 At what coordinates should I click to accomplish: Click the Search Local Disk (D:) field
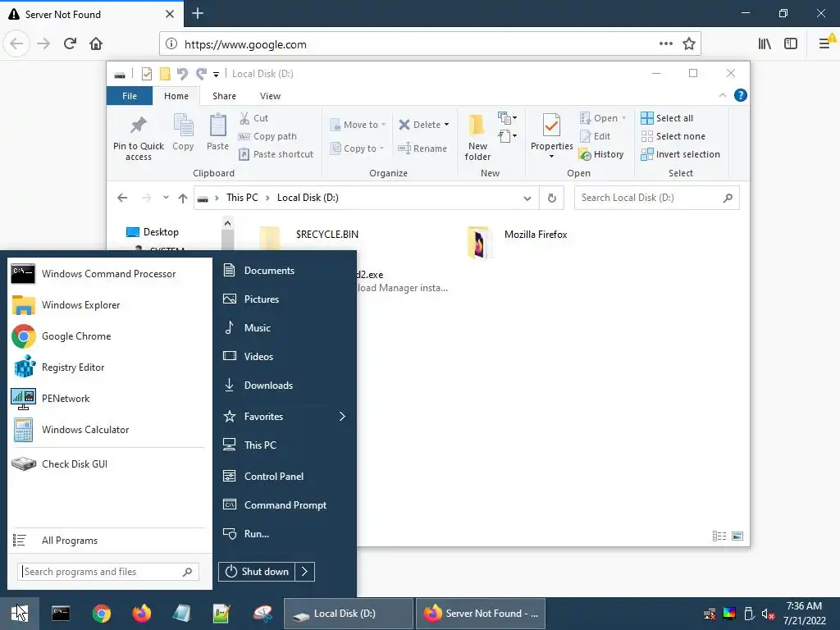pyautogui.click(x=657, y=198)
